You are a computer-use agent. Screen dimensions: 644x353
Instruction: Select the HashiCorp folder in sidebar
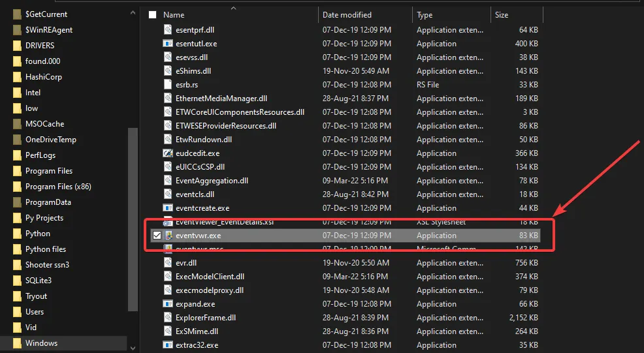pyautogui.click(x=44, y=77)
